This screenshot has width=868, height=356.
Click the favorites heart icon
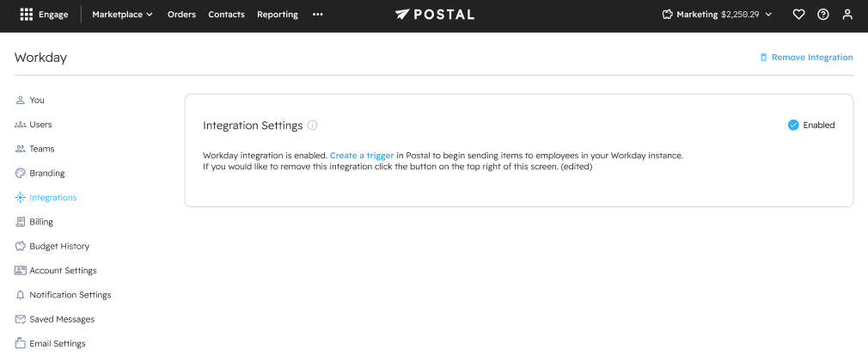pos(798,15)
